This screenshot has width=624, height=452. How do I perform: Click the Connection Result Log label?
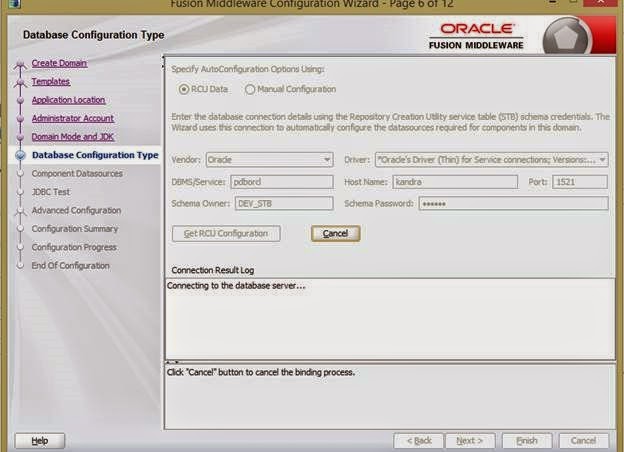tap(213, 270)
